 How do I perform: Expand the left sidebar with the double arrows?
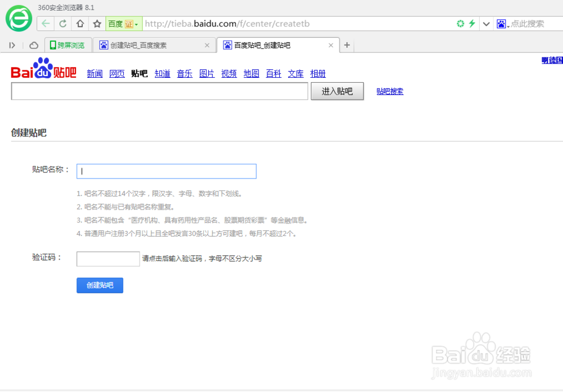(x=12, y=45)
